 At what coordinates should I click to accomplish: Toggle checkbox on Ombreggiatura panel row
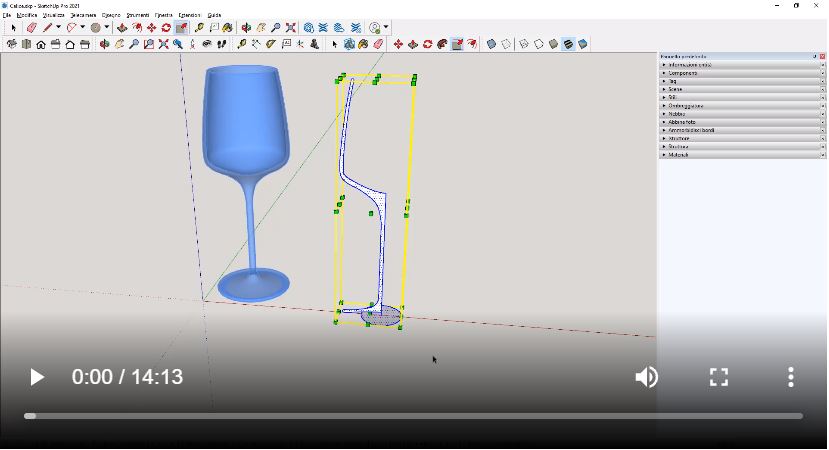coord(823,106)
